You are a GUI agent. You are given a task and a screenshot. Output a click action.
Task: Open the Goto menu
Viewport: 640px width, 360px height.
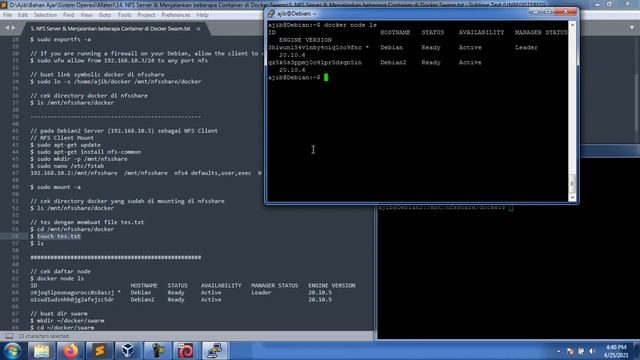(104, 15)
